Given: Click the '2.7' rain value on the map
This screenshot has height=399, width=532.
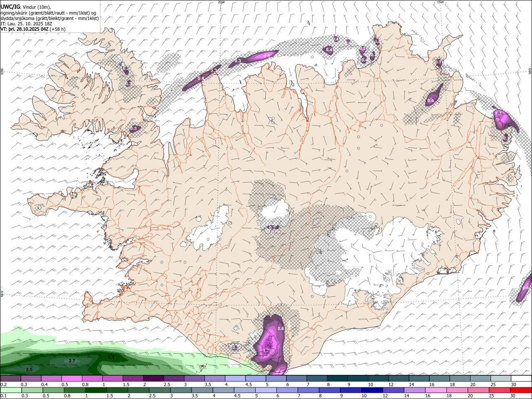Looking at the screenshot, I should click(x=71, y=361).
